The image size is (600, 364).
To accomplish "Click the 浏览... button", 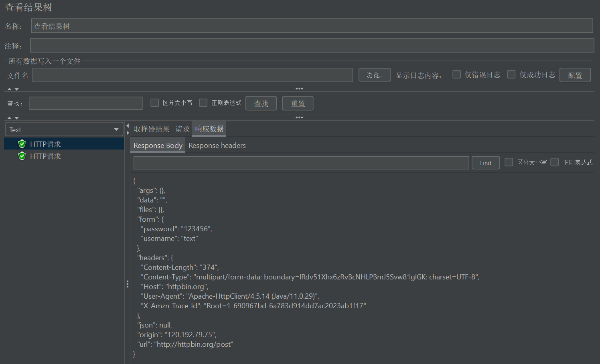I will coord(375,75).
